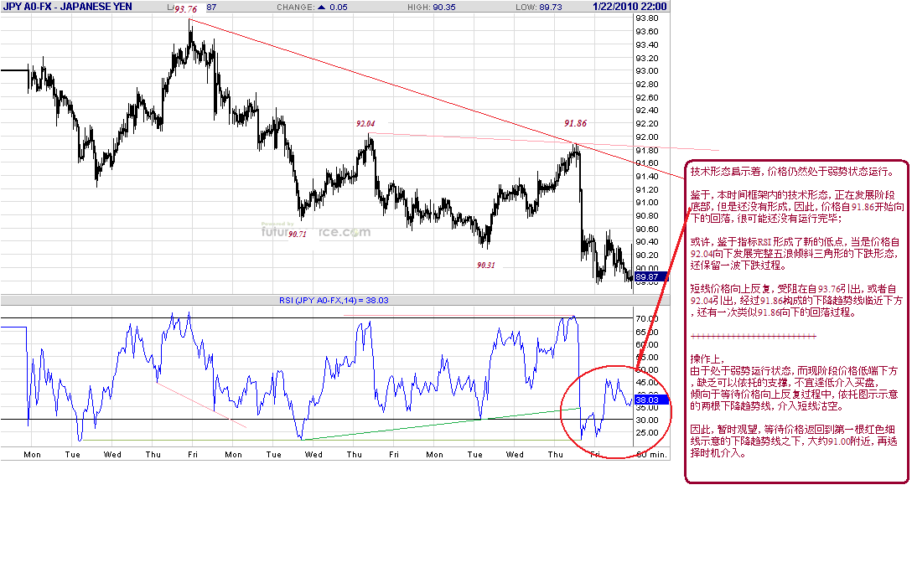This screenshot has width=912, height=588.
Task: Click the 90.40 price axis label
Action: [647, 242]
